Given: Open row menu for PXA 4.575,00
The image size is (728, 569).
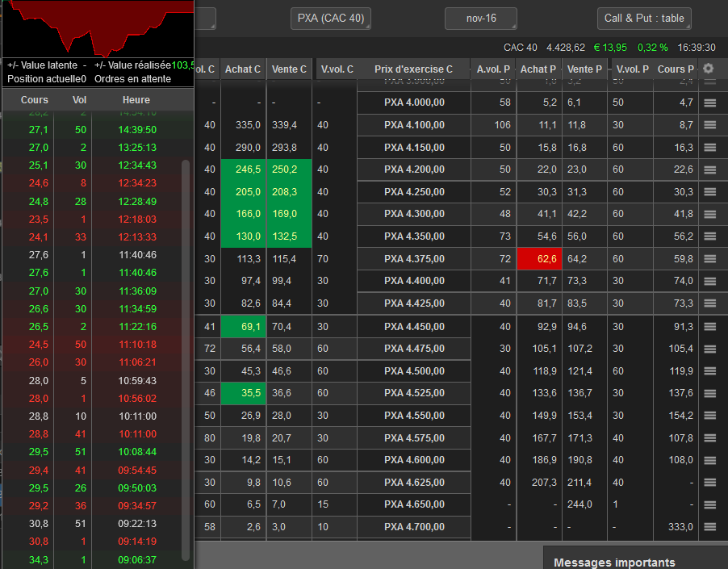Looking at the screenshot, I should (709, 437).
